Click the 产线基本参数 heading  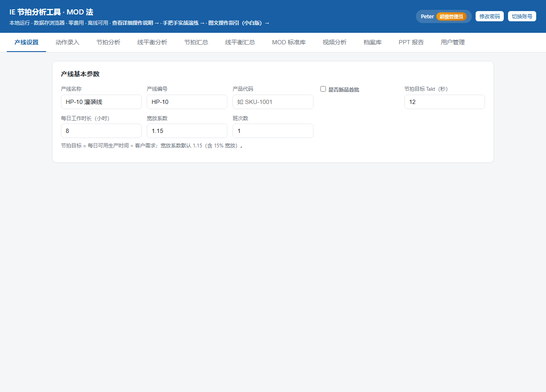click(x=80, y=74)
